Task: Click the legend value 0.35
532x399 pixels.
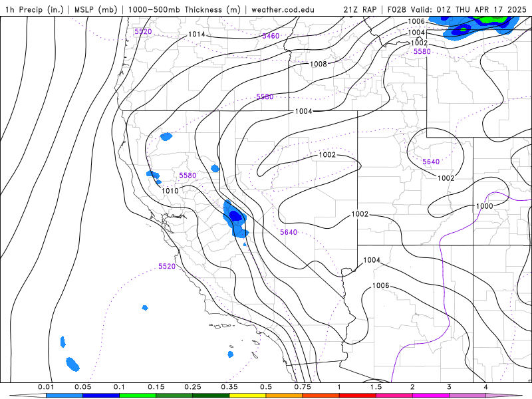Action: coord(229,387)
